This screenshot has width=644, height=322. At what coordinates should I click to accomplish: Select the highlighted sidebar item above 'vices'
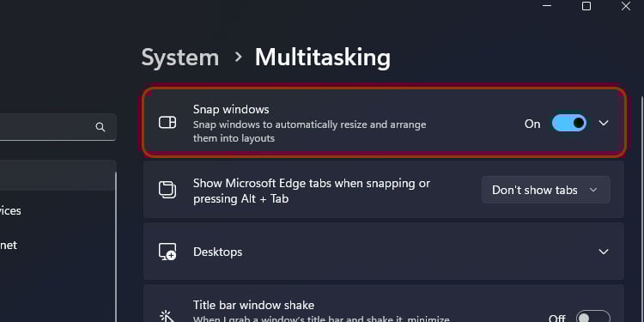(x=58, y=175)
